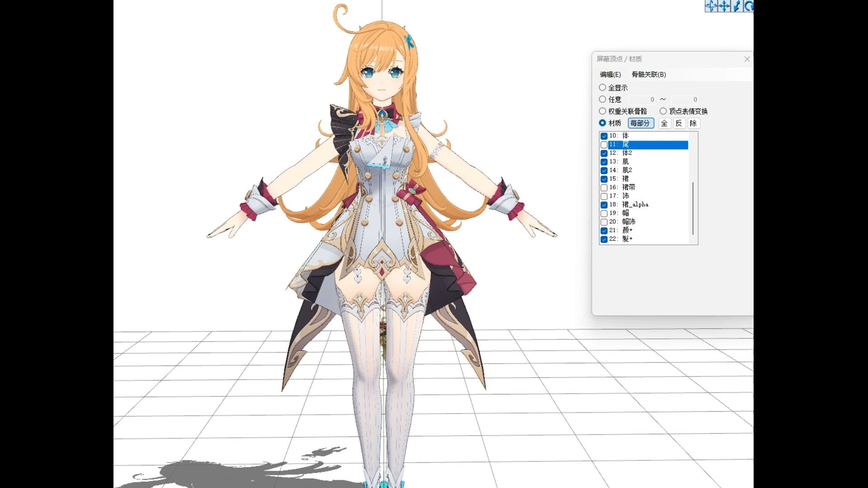Image resolution: width=868 pixels, height=488 pixels.
Task: Open the 编辑(E) menu
Action: tap(610, 75)
